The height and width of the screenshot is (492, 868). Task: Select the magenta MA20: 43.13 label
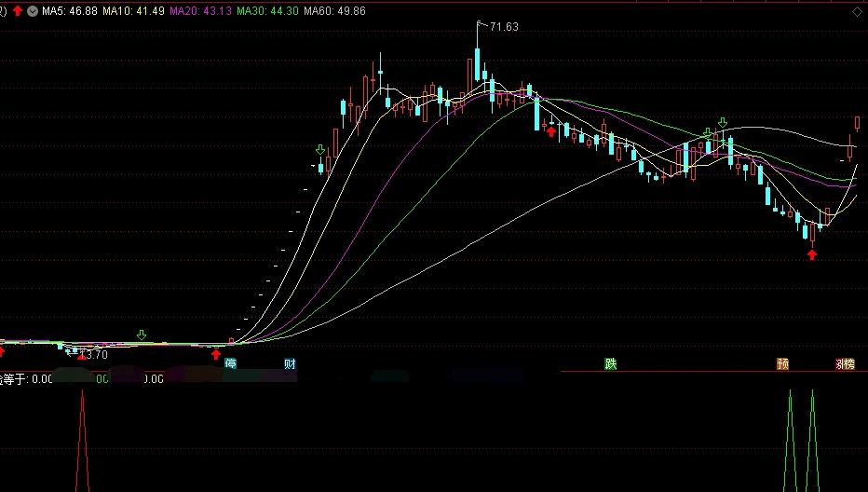[x=200, y=10]
